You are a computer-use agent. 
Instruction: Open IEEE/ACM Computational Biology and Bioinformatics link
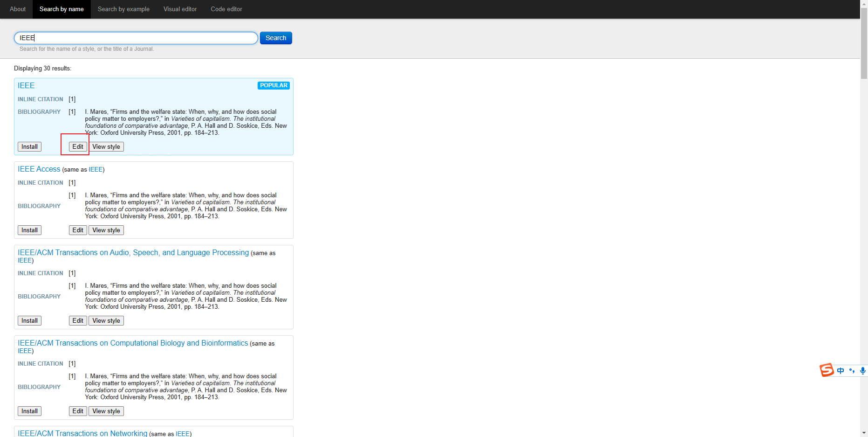coord(133,343)
